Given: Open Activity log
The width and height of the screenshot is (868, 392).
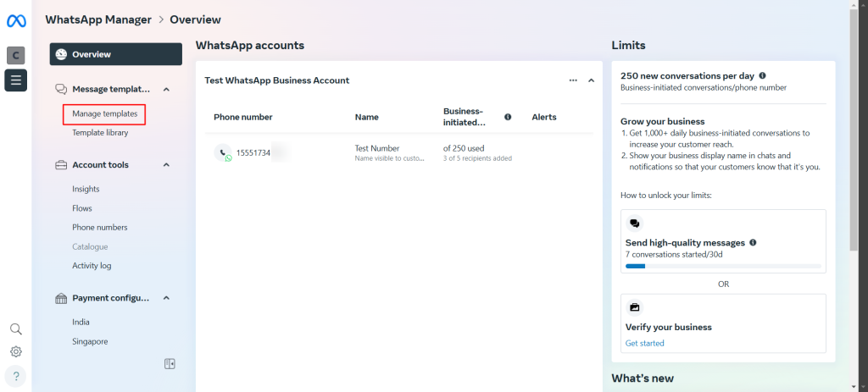Looking at the screenshot, I should pos(92,265).
